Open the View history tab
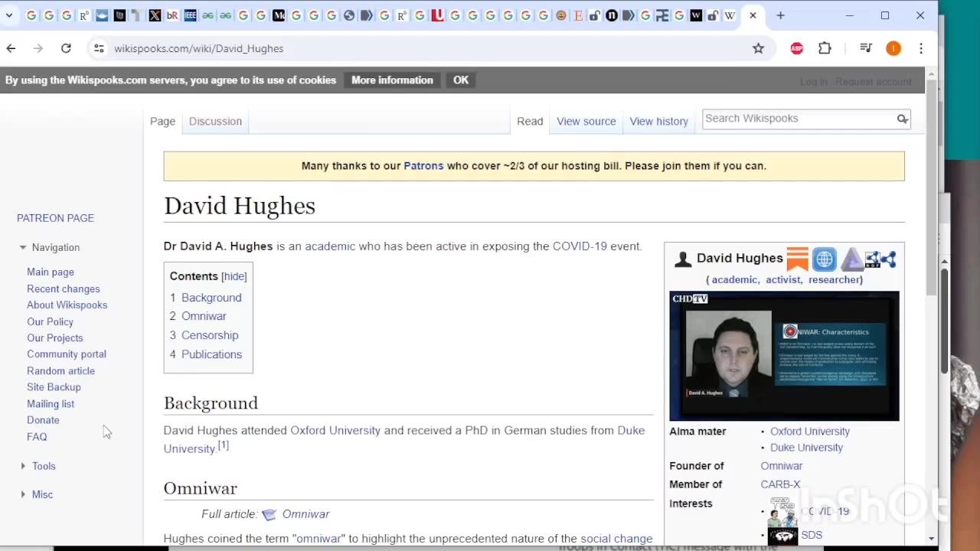The width and height of the screenshot is (980, 551). click(659, 121)
